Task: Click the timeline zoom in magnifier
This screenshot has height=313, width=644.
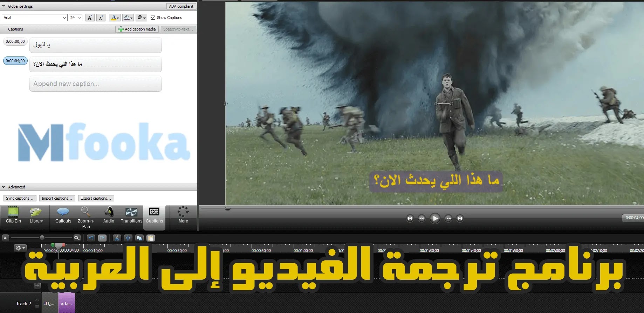Action: 77,238
